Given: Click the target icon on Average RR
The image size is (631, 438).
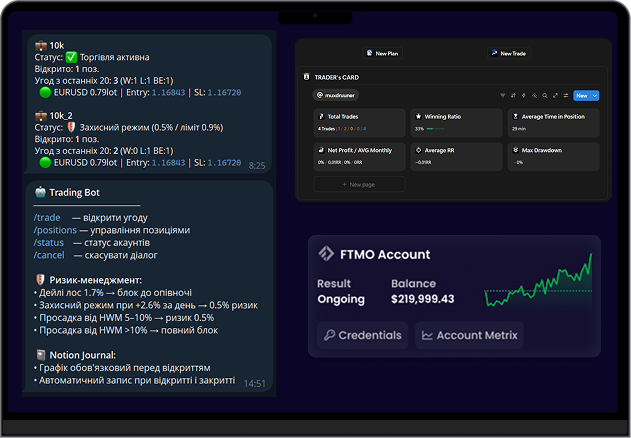Looking at the screenshot, I should tap(419, 150).
